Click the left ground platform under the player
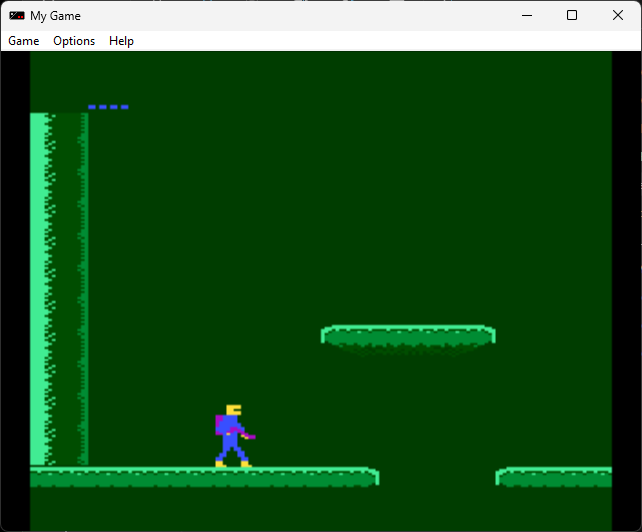The width and height of the screenshot is (642, 532). (200, 477)
